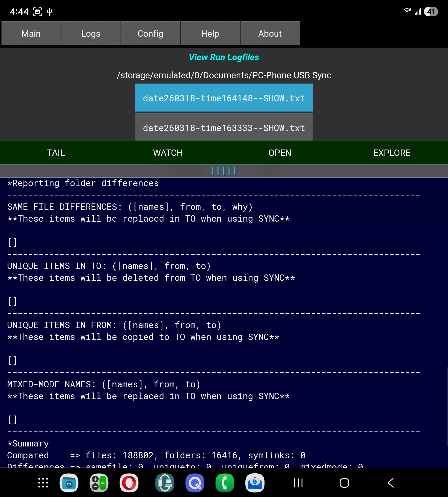Go to the Help tab
Screen dimensions: 448x497
pos(210,33)
